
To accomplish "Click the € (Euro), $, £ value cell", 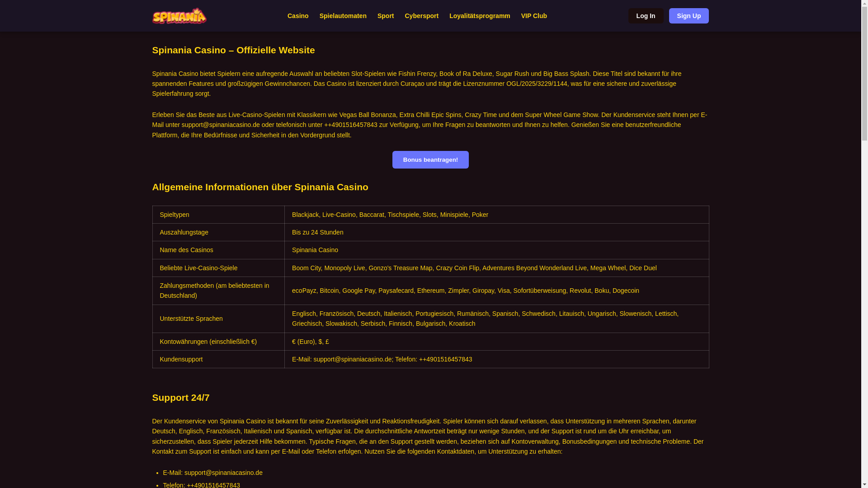I will 496,342.
